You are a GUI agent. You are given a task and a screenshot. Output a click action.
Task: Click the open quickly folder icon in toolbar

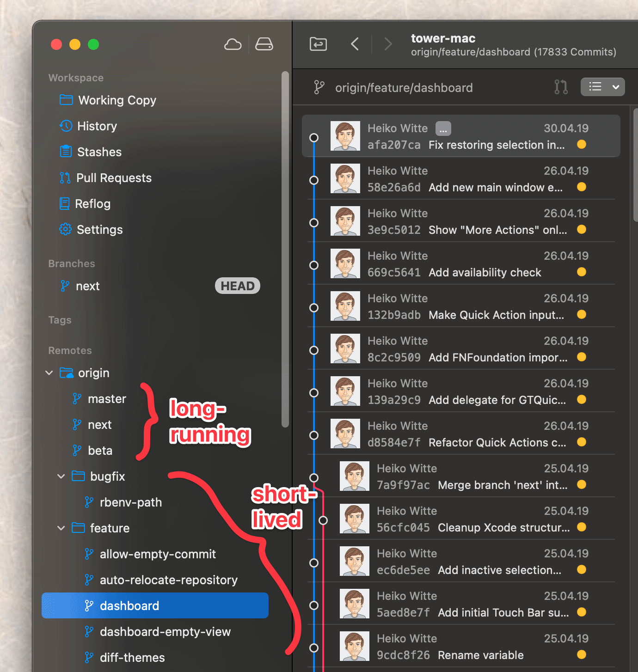[x=318, y=44]
